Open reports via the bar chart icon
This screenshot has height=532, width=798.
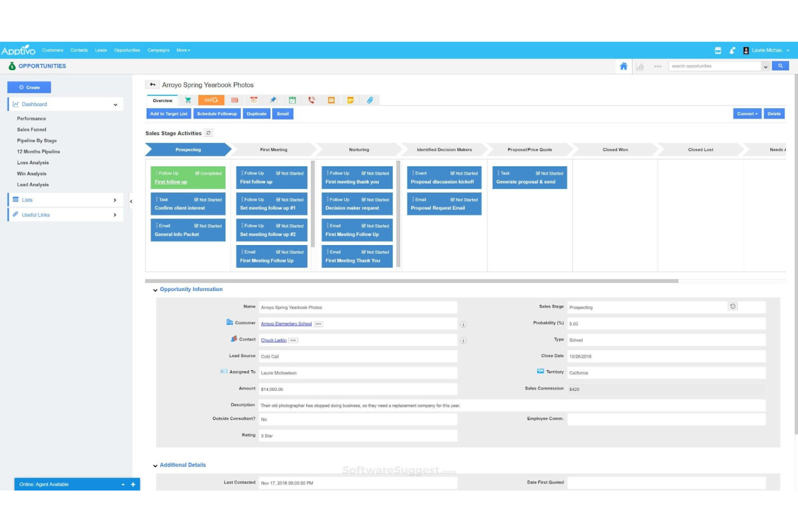640,66
